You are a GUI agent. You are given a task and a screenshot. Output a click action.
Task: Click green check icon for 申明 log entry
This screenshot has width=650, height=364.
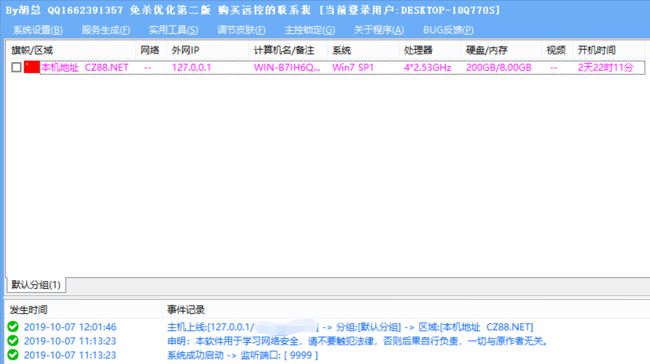coord(13,341)
